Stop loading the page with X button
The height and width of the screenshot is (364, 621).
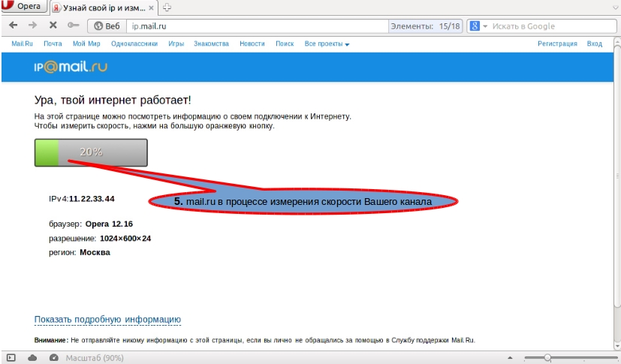point(53,26)
